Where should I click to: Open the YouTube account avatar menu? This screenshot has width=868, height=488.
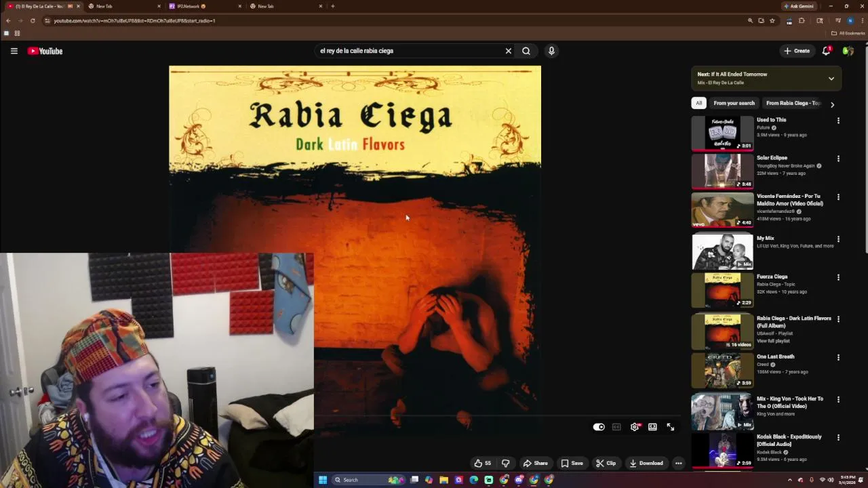coord(848,51)
